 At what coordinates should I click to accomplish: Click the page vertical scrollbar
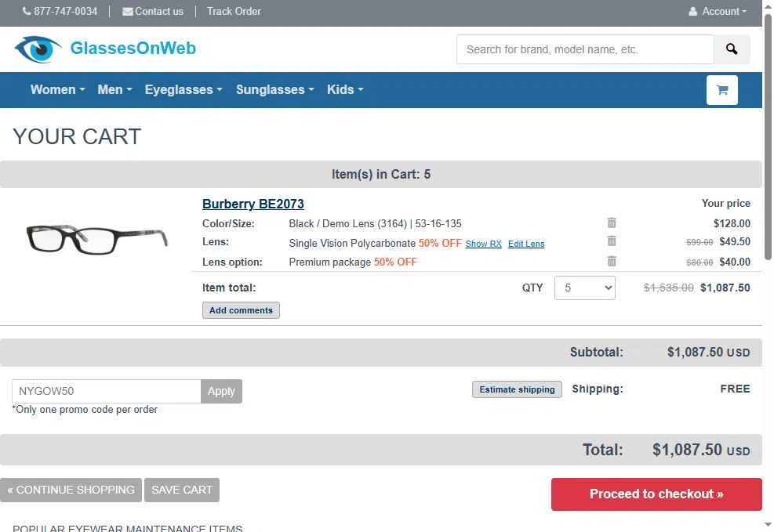pyautogui.click(x=768, y=138)
